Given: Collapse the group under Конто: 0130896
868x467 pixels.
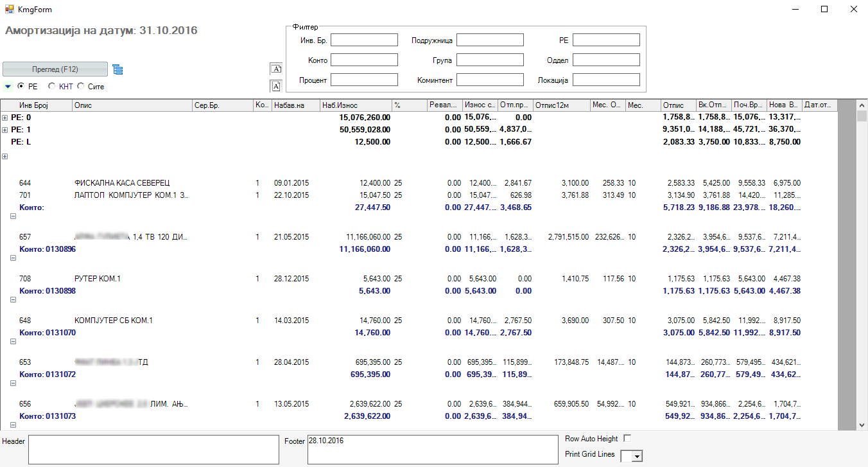Looking at the screenshot, I should tap(13, 258).
